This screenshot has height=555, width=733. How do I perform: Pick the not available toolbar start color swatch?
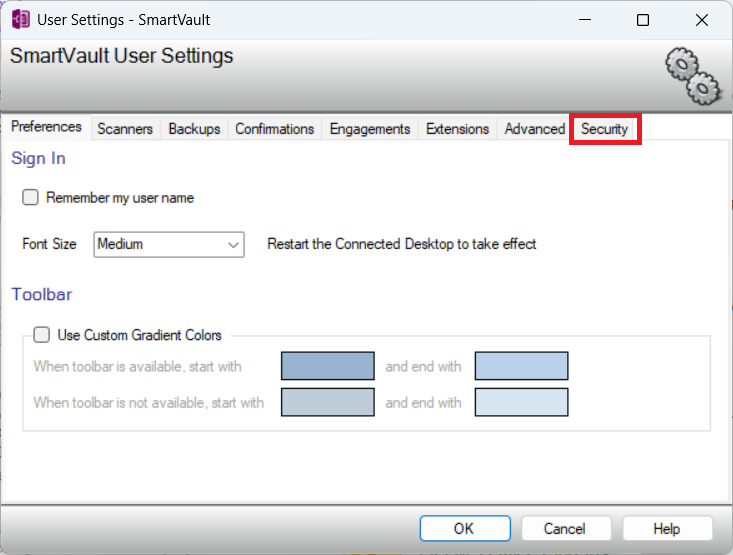pyautogui.click(x=328, y=402)
